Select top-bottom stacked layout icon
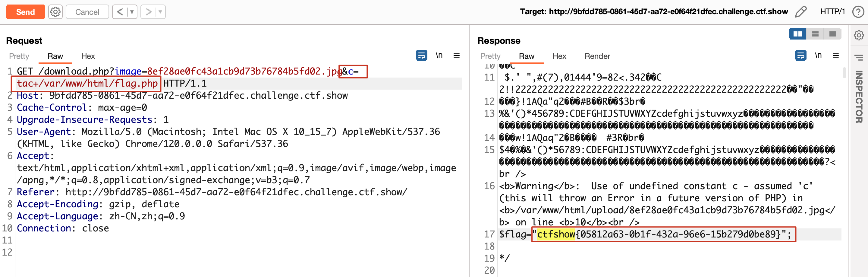The image size is (868, 277). pyautogui.click(x=815, y=34)
